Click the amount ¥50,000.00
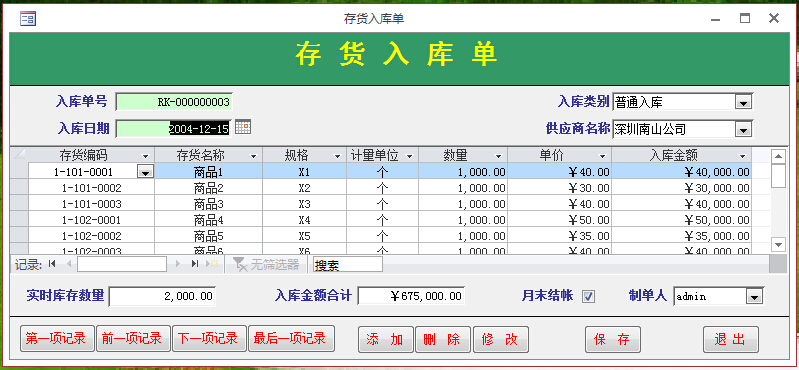Image resolution: width=799 pixels, height=370 pixels. pyautogui.click(x=682, y=220)
